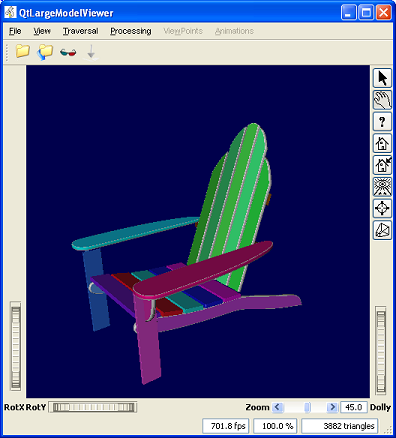Viewport: 396px width, 438px height.
Task: Click the Zoom right arrow button
Action: pos(332,407)
